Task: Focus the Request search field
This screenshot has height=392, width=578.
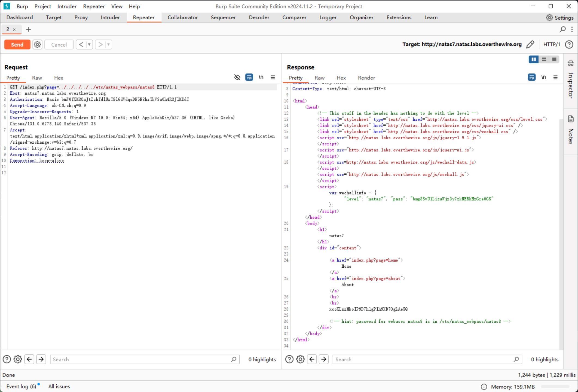Action: pos(145,359)
